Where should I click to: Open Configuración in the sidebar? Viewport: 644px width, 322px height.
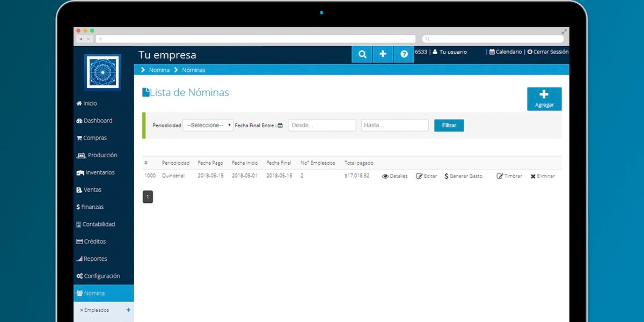click(x=98, y=276)
